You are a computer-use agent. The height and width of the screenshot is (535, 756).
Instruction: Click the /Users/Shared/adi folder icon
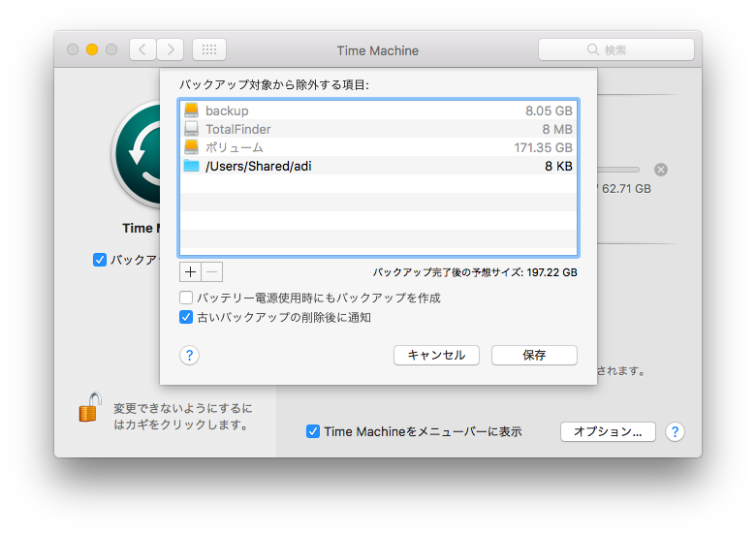click(191, 166)
